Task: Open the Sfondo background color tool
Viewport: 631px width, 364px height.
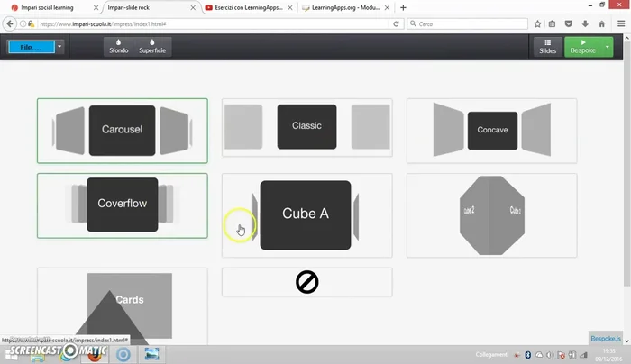Action: tap(119, 47)
